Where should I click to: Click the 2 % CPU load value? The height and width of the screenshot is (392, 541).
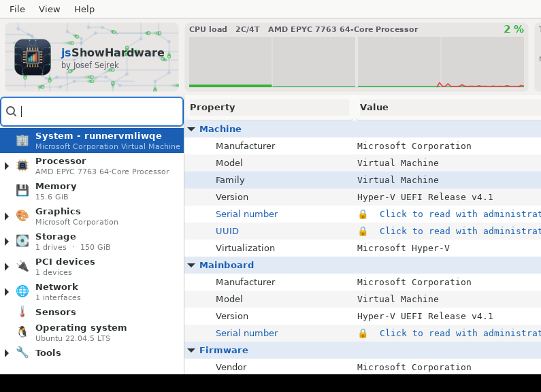(513, 29)
